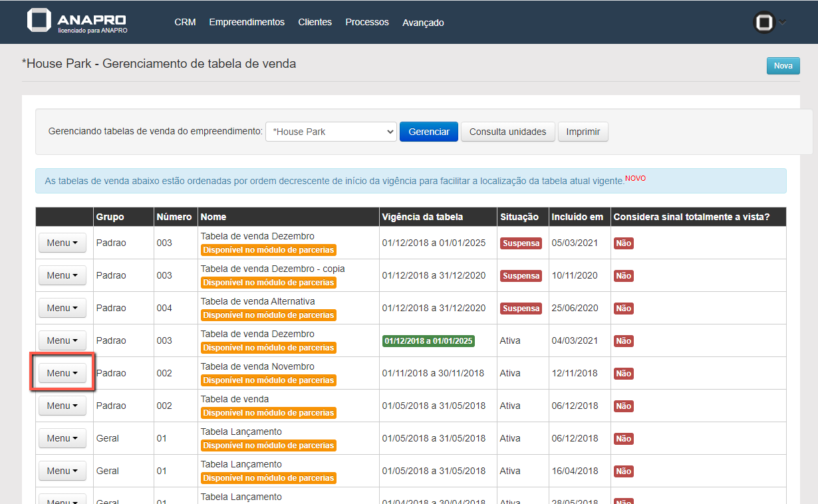The height and width of the screenshot is (504, 818).
Task: Open the user profile avatar menu
Action: [x=764, y=23]
